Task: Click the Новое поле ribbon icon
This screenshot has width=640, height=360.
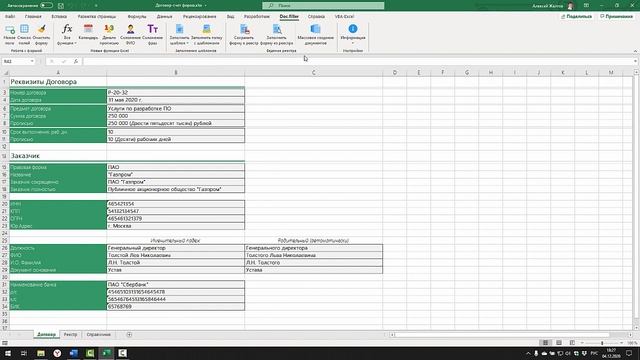Action: click(x=9, y=34)
